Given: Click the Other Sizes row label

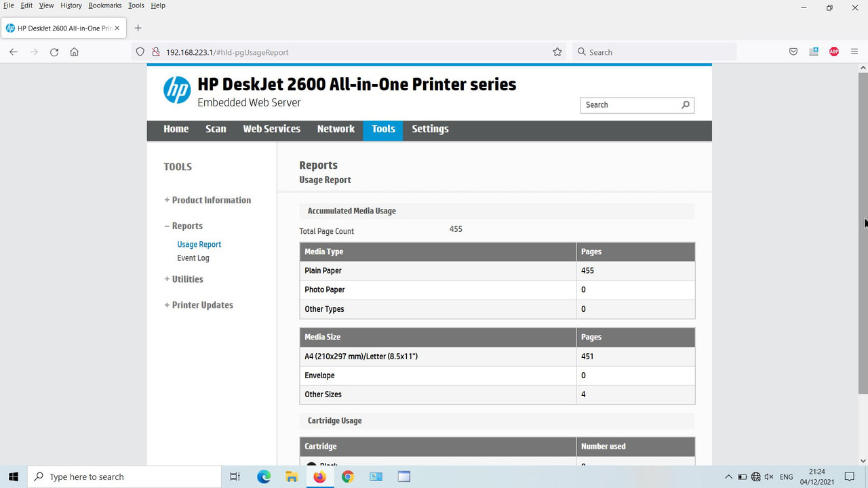Looking at the screenshot, I should (323, 394).
